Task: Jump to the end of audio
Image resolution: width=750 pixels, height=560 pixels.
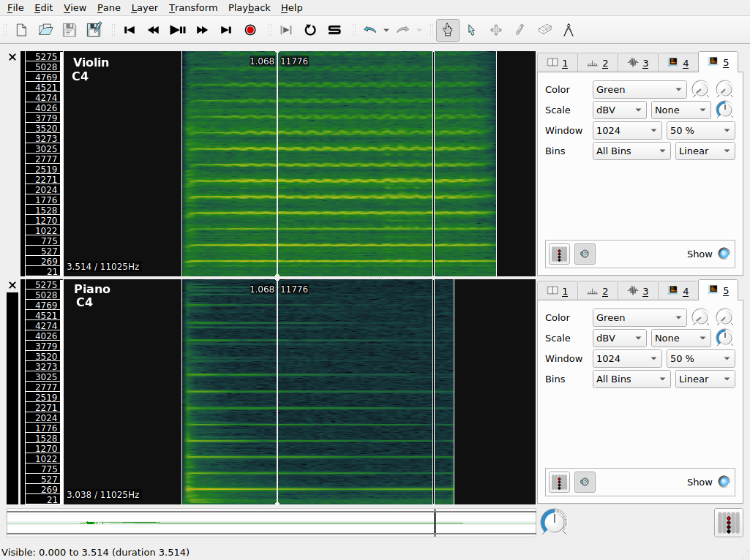Action: pos(226,30)
